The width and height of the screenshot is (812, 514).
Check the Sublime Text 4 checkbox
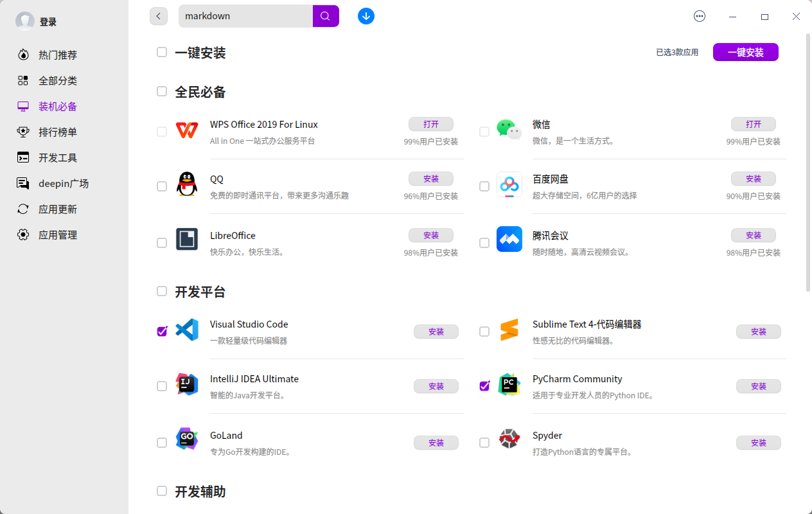click(484, 330)
